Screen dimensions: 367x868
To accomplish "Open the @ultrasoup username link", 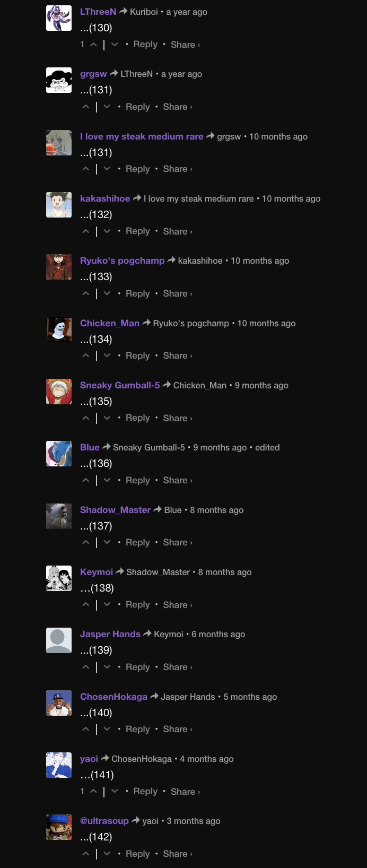I will pyautogui.click(x=104, y=821).
